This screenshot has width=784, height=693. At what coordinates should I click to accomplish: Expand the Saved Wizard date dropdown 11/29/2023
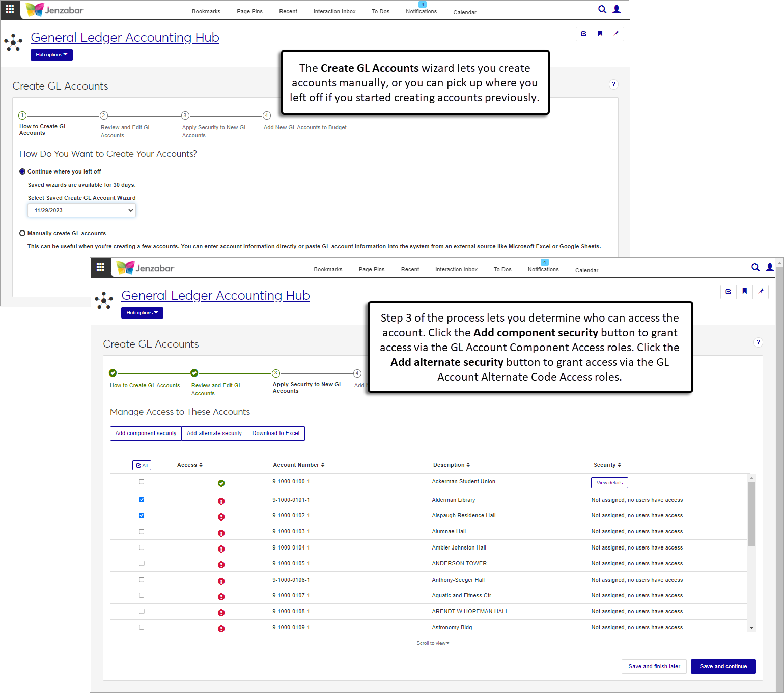(x=81, y=210)
